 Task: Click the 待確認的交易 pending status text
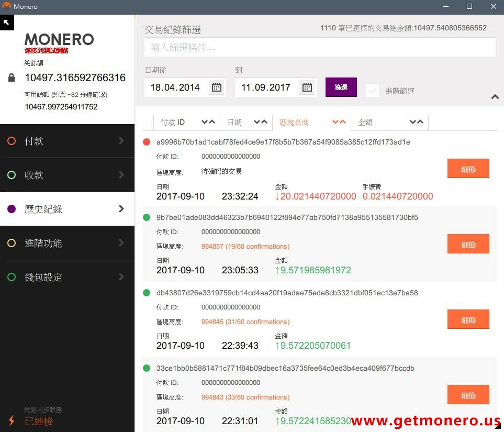pos(221,171)
